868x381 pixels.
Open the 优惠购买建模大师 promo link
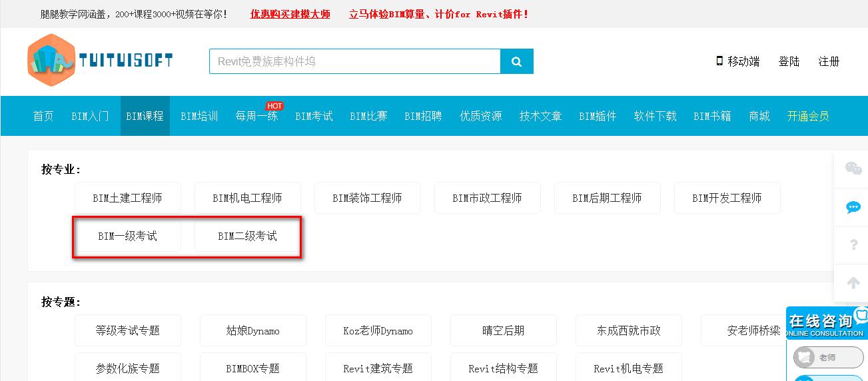pos(290,14)
